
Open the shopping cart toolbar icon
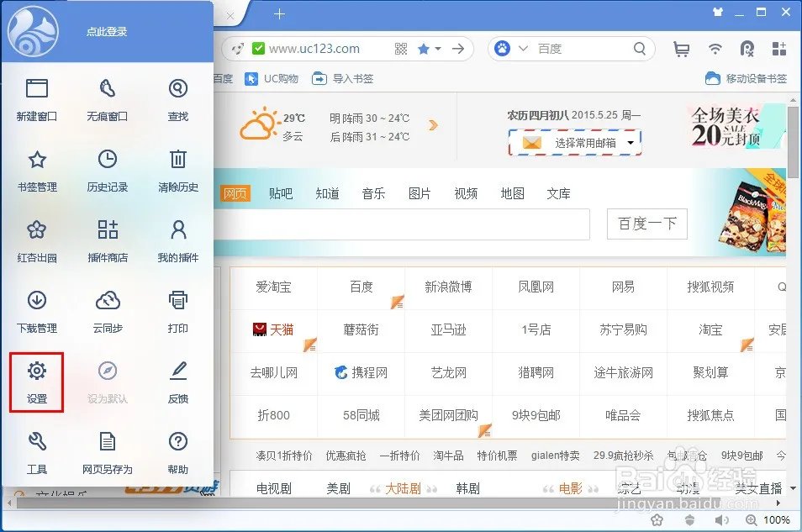click(x=682, y=49)
